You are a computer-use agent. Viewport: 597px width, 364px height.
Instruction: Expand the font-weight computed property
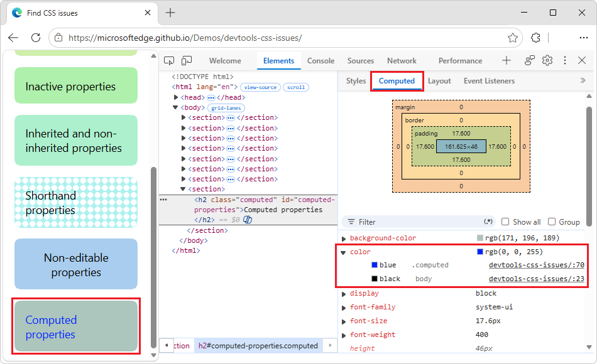(343, 335)
